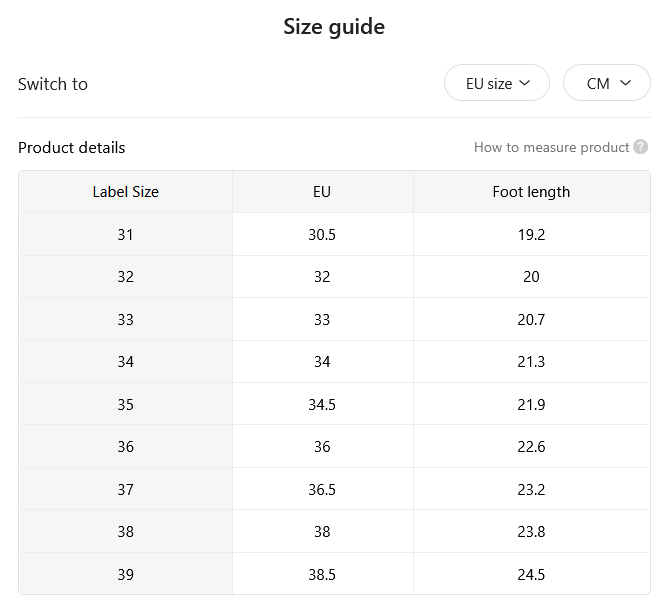
Task: Open How to measure product link
Action: [551, 147]
